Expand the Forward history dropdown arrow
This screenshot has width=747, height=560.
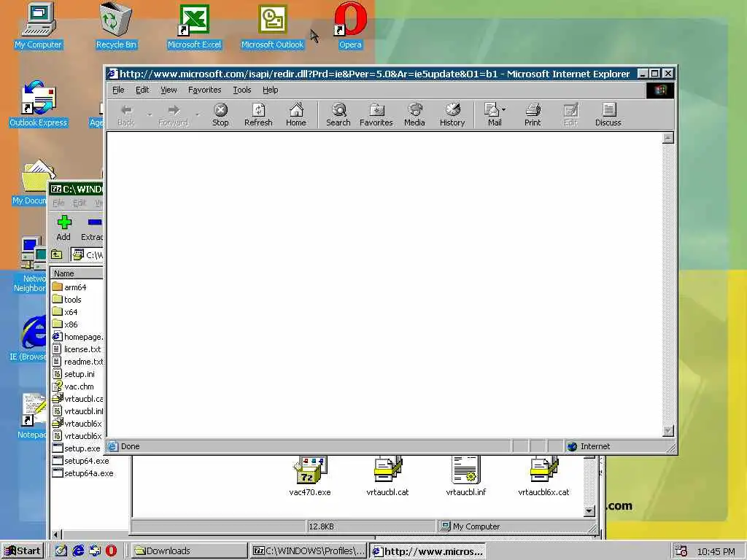click(197, 114)
